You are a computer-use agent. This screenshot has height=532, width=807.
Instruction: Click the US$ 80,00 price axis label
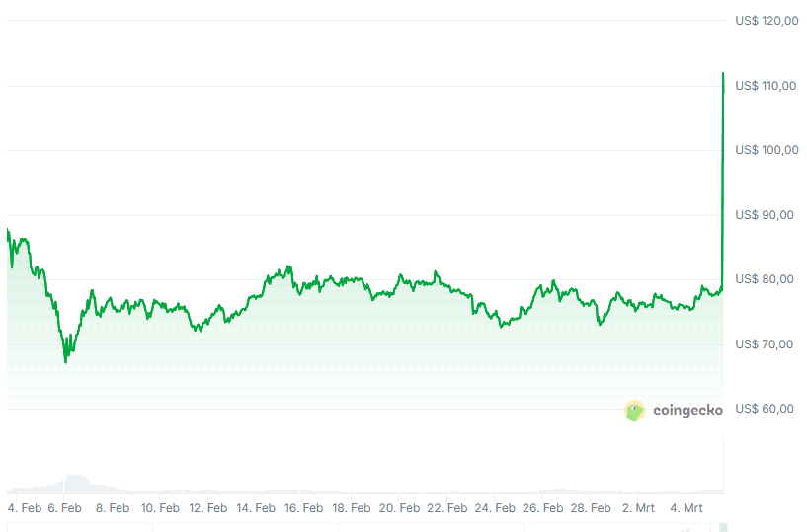pos(766,279)
